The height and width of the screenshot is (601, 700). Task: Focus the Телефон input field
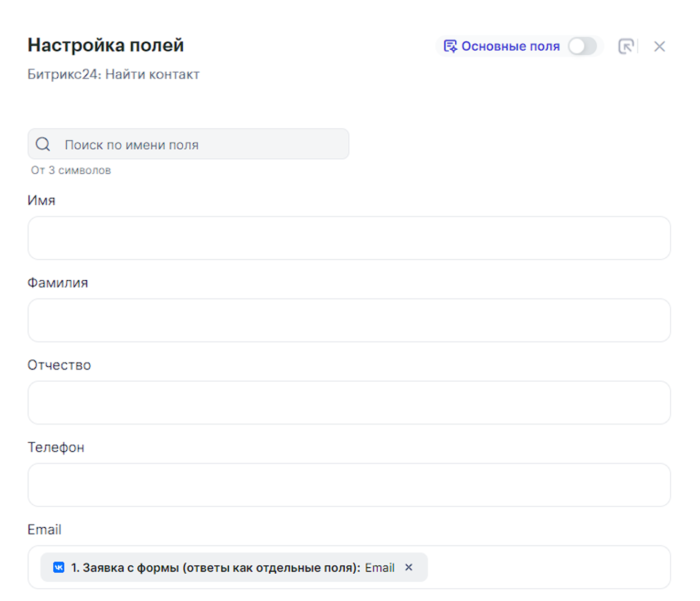coord(349,485)
